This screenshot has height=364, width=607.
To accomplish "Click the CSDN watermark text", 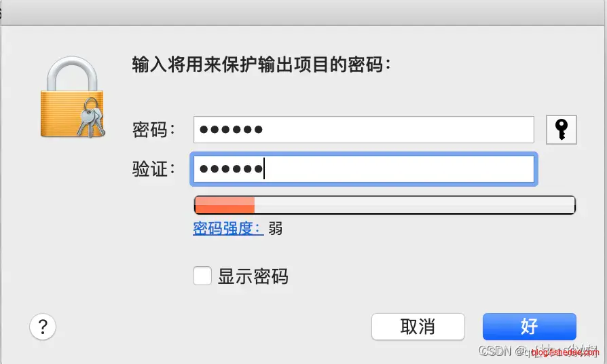I will 494,350.
